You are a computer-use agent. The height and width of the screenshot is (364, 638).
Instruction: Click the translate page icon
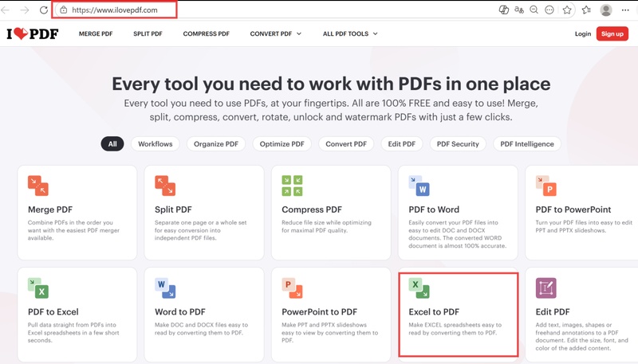click(519, 10)
